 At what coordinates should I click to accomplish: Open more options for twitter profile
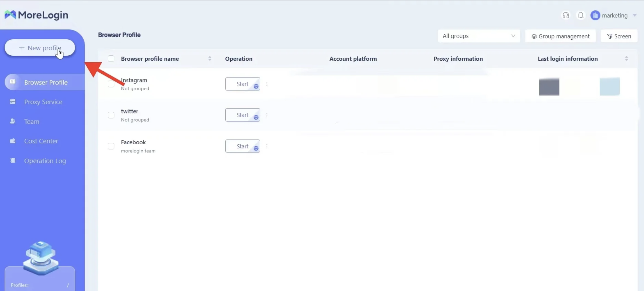(x=267, y=115)
